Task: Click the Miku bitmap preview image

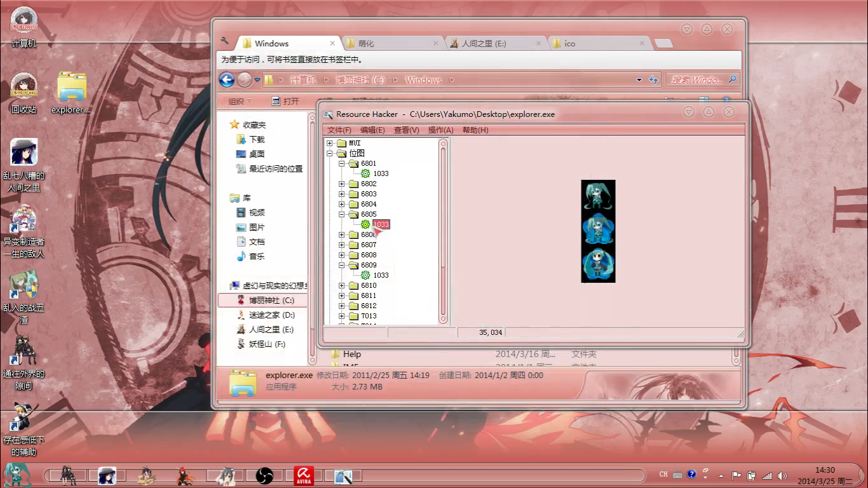Action: point(598,231)
